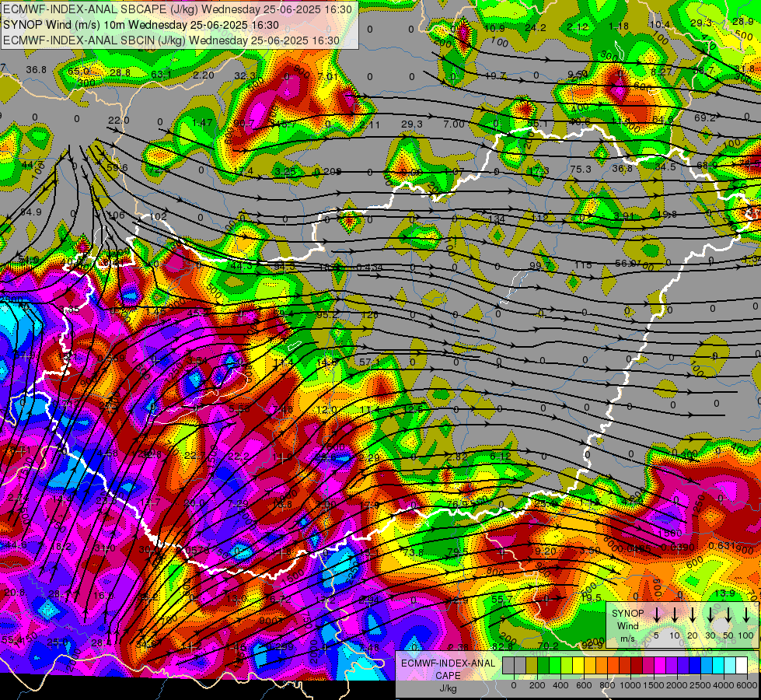Click the SBCAPE title line at top
Image resolution: width=761 pixels, height=700 pixels.
click(178, 9)
